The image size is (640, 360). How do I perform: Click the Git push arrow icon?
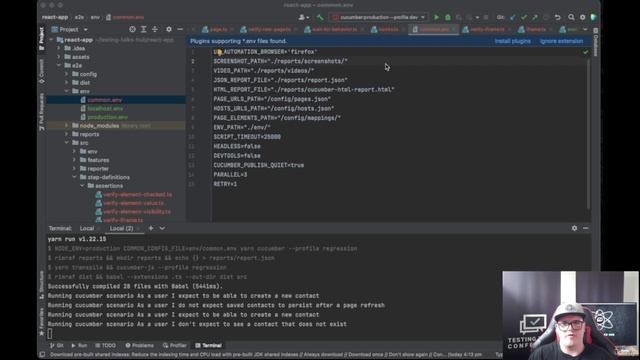tap(535, 18)
